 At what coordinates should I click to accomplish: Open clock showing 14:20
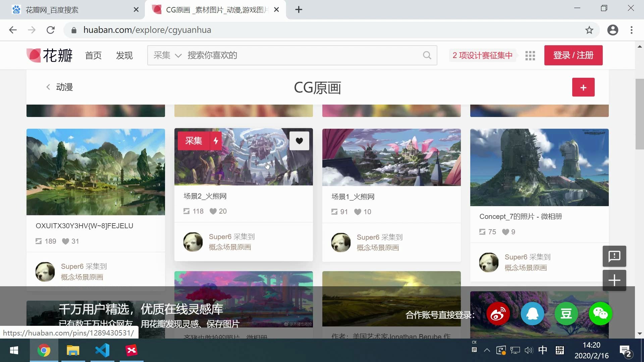tap(591, 351)
